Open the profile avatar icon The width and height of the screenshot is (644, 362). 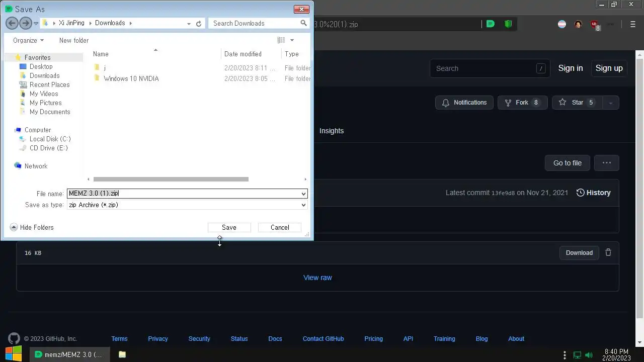click(578, 24)
